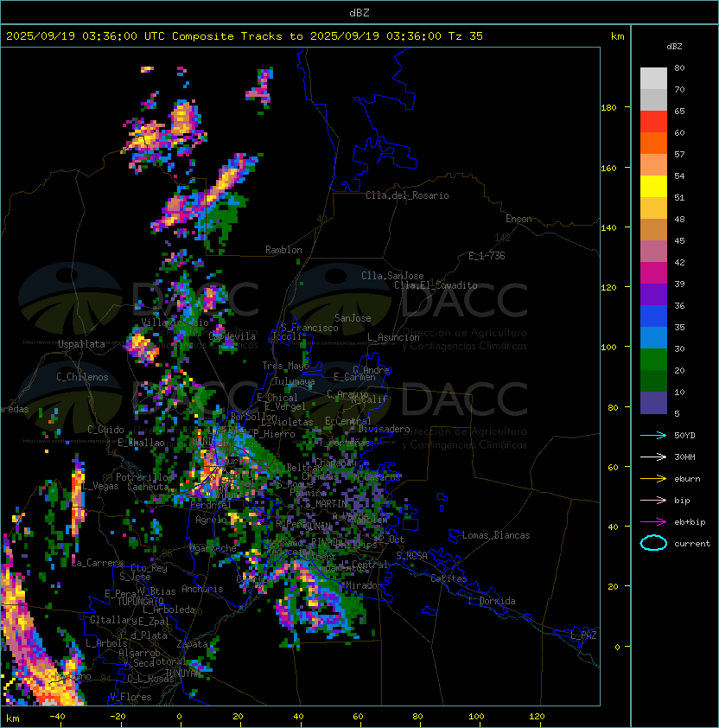719x728 pixels.
Task: Click the 'E_Carmen' map label
Action: 354,377
